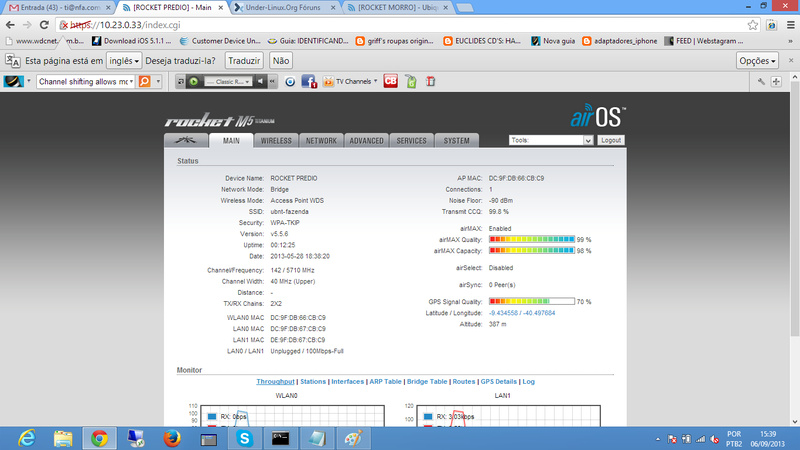The image size is (800, 450).
Task: Click the airMAX Quality progress bar
Action: (532, 239)
